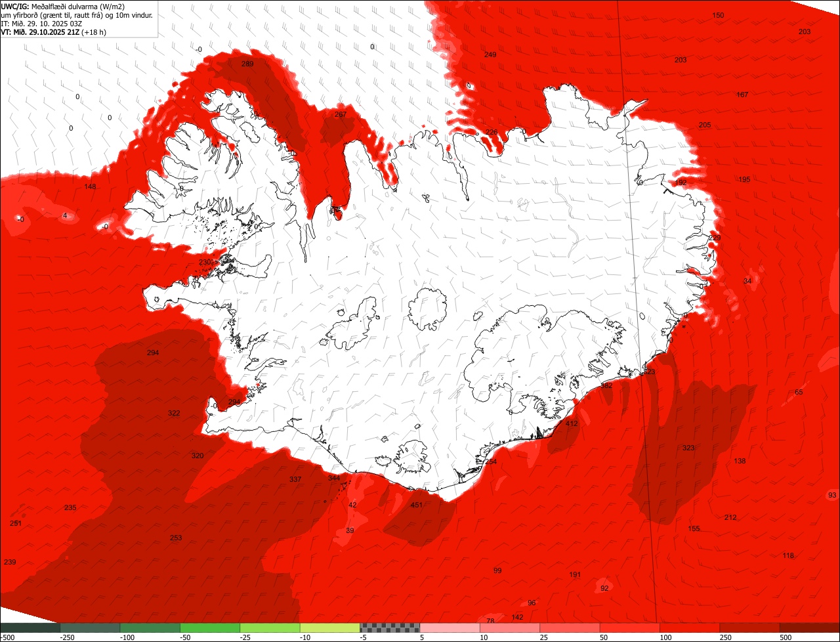The width and height of the screenshot is (840, 642).
Task: Select the map value 322
Action: tap(174, 413)
